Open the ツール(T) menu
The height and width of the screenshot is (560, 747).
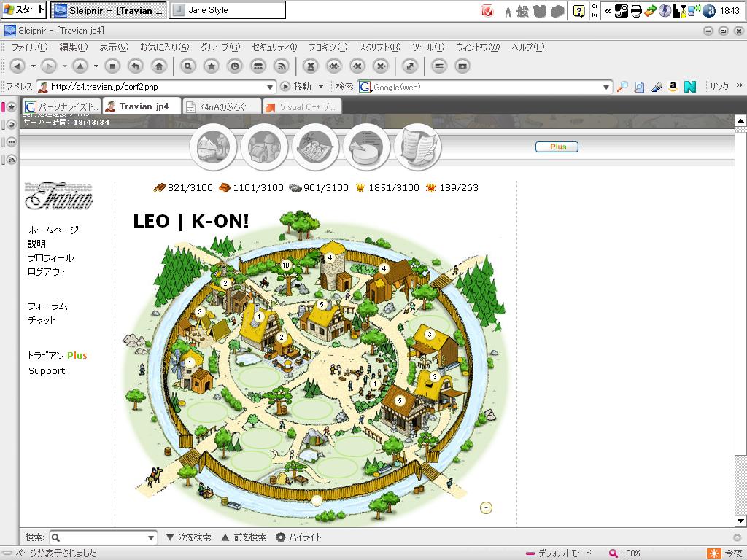coord(428,47)
